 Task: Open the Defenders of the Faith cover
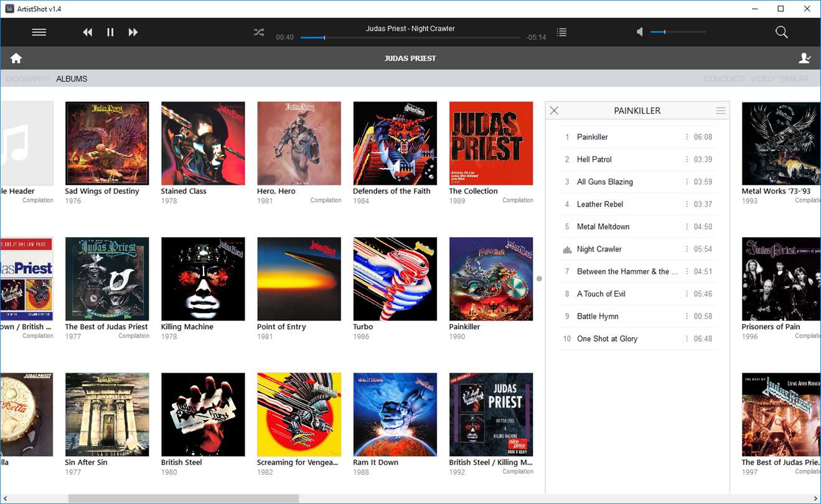click(x=395, y=143)
